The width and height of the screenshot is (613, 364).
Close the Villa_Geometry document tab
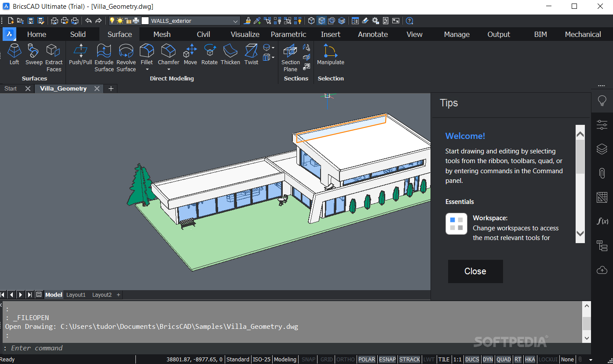pyautogui.click(x=97, y=88)
